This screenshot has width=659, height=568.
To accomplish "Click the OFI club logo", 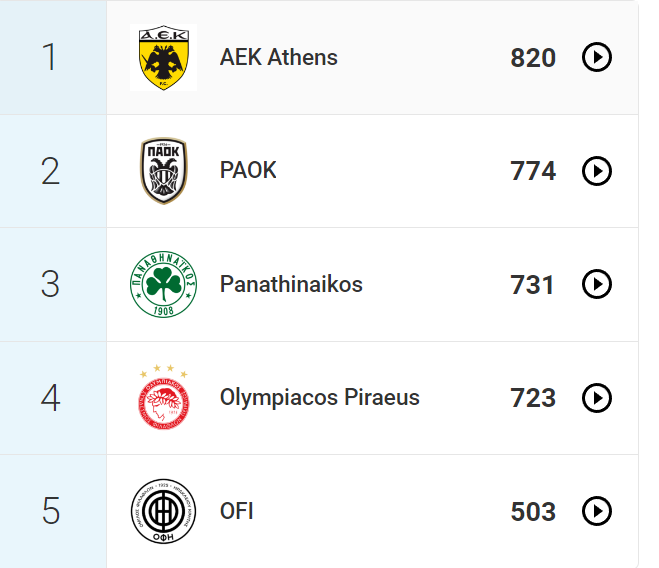I will click(x=163, y=512).
